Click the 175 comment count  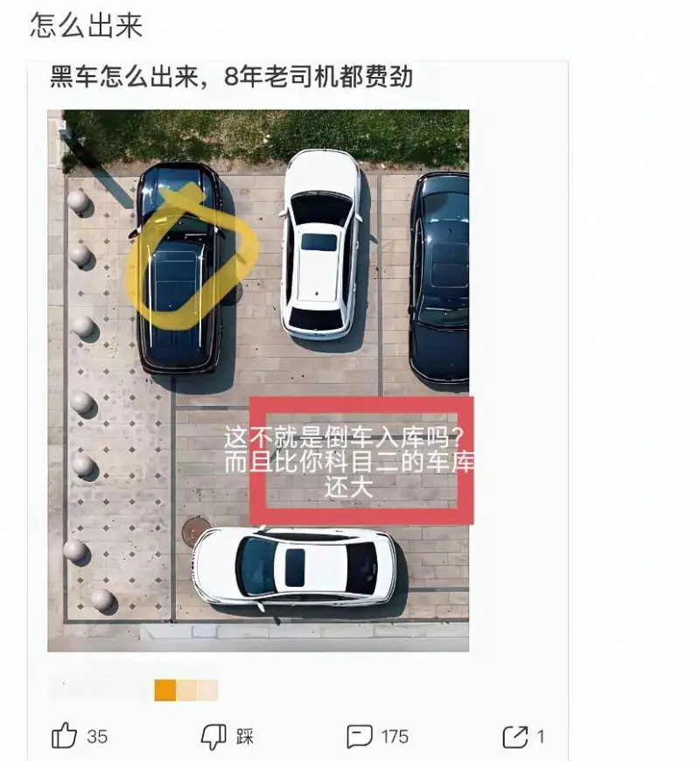tap(395, 737)
